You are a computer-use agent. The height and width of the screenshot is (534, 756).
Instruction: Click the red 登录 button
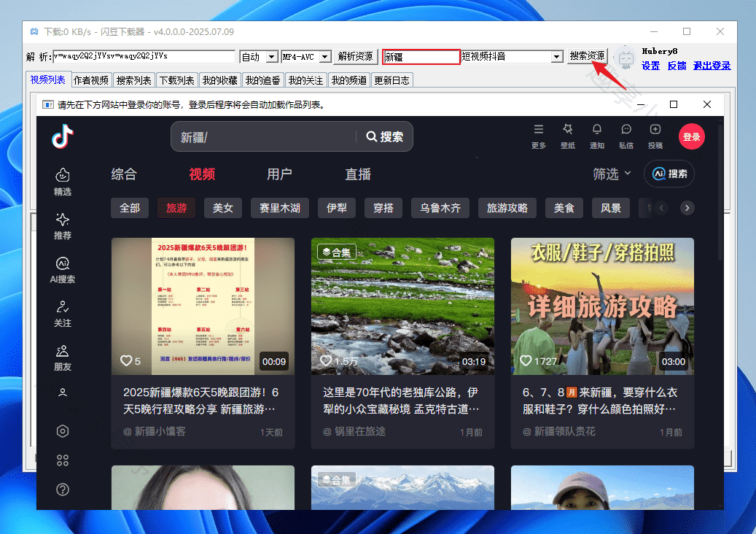[x=691, y=137]
